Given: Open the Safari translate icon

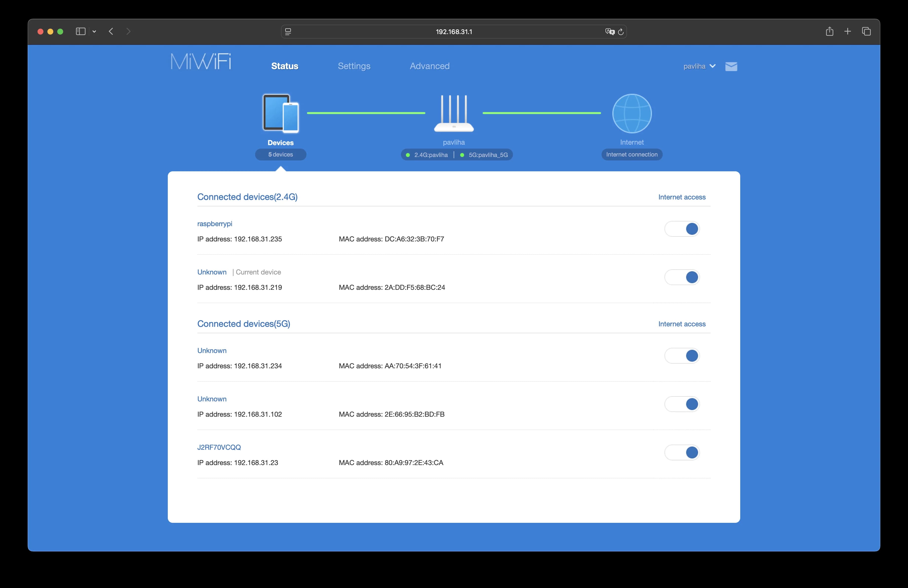Looking at the screenshot, I should 610,32.
